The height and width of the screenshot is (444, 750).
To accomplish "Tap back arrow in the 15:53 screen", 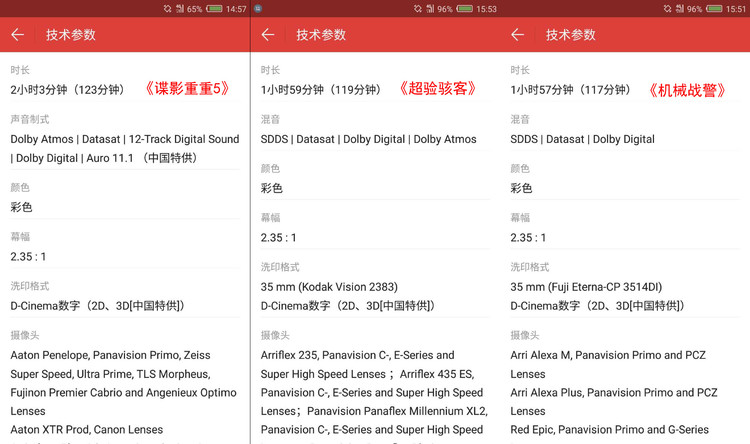I will tap(267, 35).
